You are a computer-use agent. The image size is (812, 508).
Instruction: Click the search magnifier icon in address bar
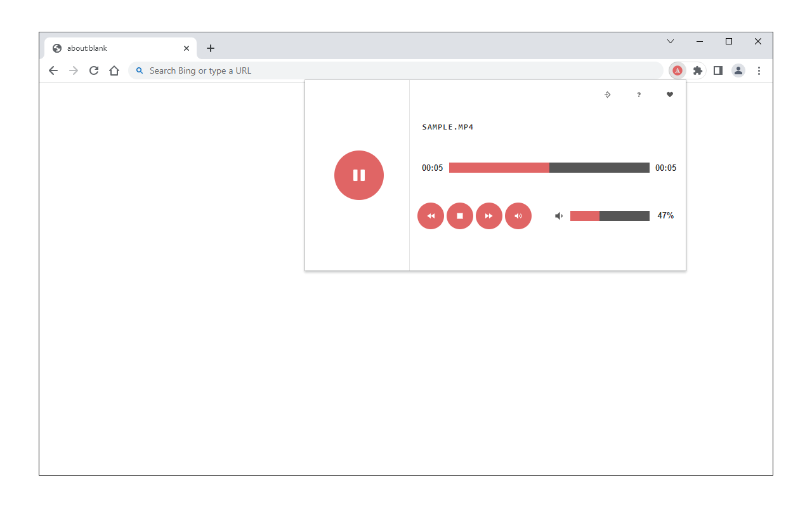point(140,70)
